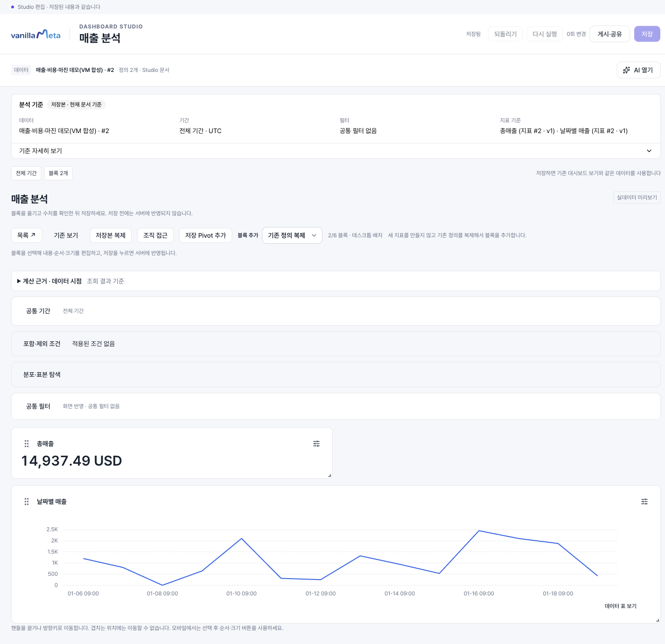
Task: Click 0회 변경 status text
Action: tap(576, 34)
